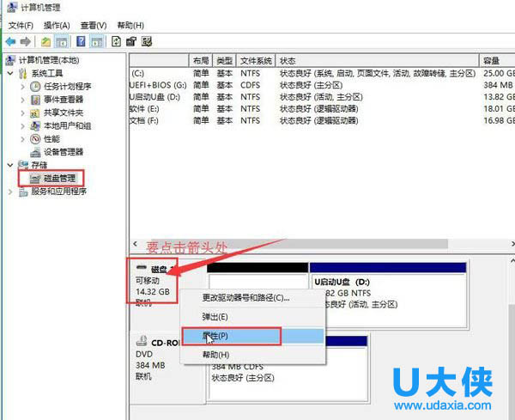Sort volumes by 文件系统 column header
This screenshot has height=420, width=515.
[x=256, y=61]
